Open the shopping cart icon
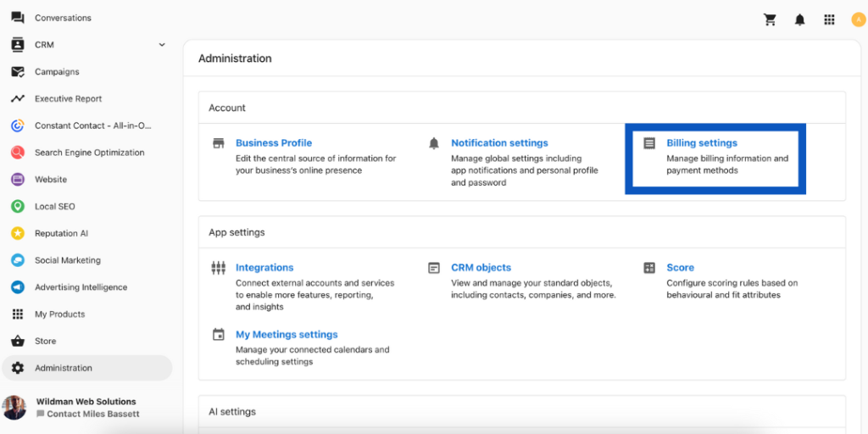 [x=770, y=19]
